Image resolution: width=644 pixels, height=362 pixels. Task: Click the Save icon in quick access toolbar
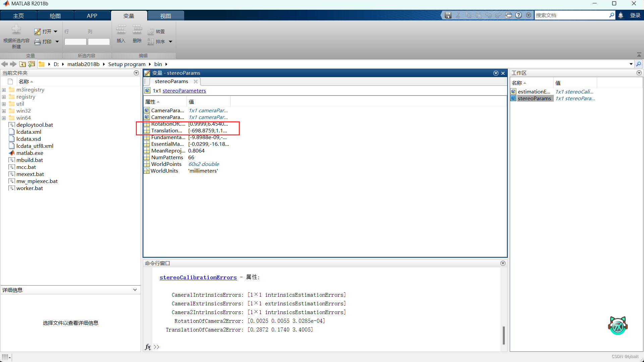coord(448,15)
